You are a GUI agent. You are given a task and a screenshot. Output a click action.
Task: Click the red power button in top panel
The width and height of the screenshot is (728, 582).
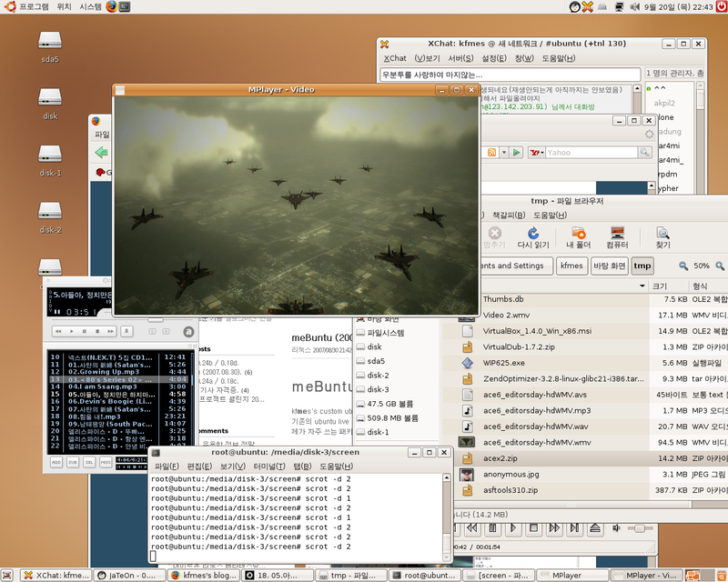[722, 6]
